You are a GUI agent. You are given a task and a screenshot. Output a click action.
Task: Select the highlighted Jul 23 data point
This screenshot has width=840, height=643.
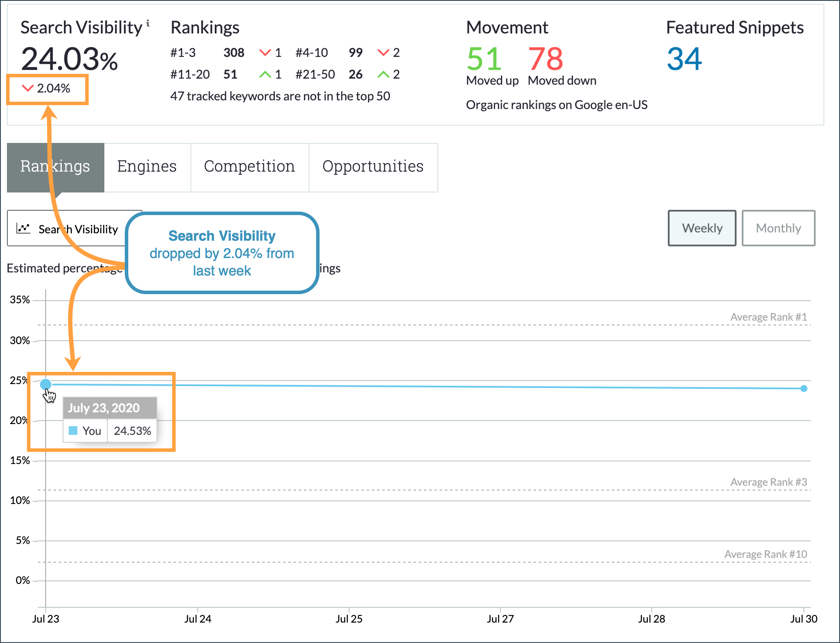pyautogui.click(x=45, y=384)
